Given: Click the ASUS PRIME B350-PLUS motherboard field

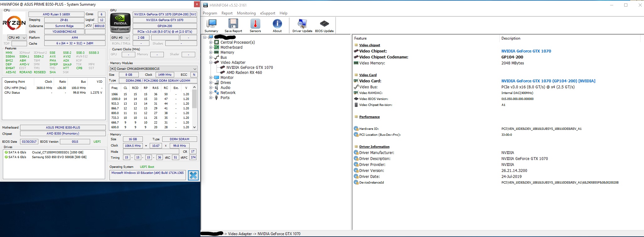Looking at the screenshot, I should click(x=63, y=127).
